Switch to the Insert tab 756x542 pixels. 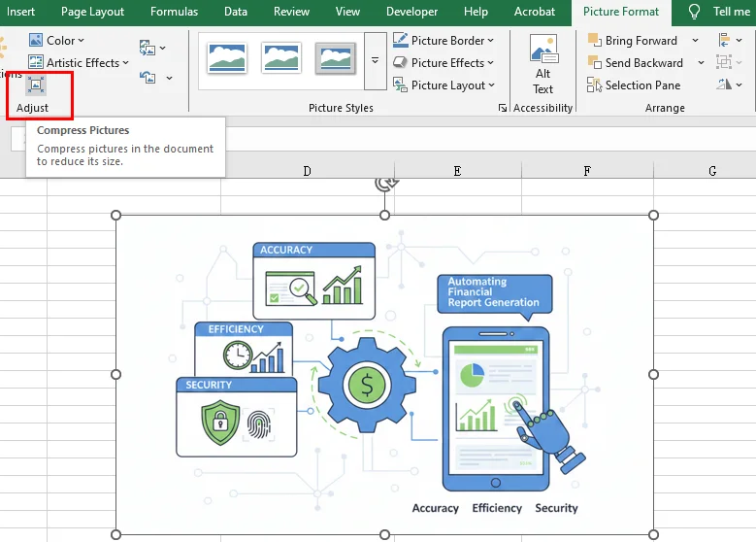[x=20, y=12]
